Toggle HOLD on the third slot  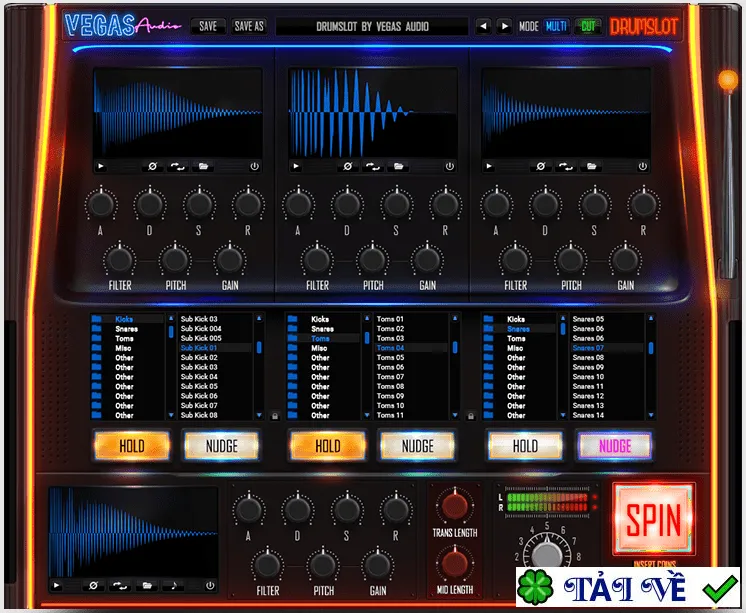click(x=525, y=446)
